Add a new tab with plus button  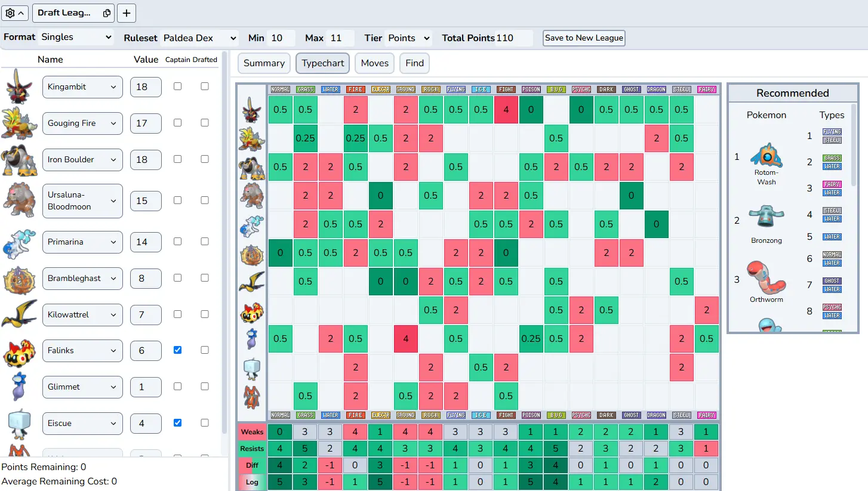(127, 13)
